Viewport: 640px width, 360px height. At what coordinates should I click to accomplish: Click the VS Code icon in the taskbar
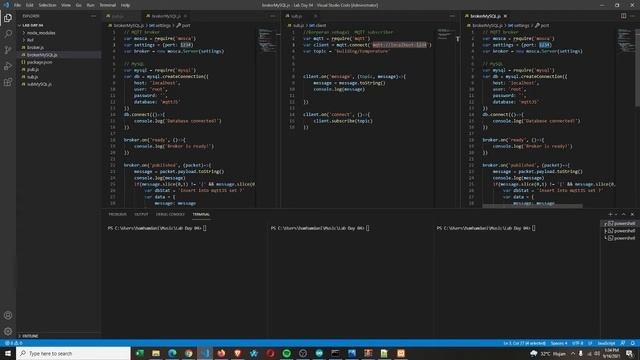pos(205,353)
